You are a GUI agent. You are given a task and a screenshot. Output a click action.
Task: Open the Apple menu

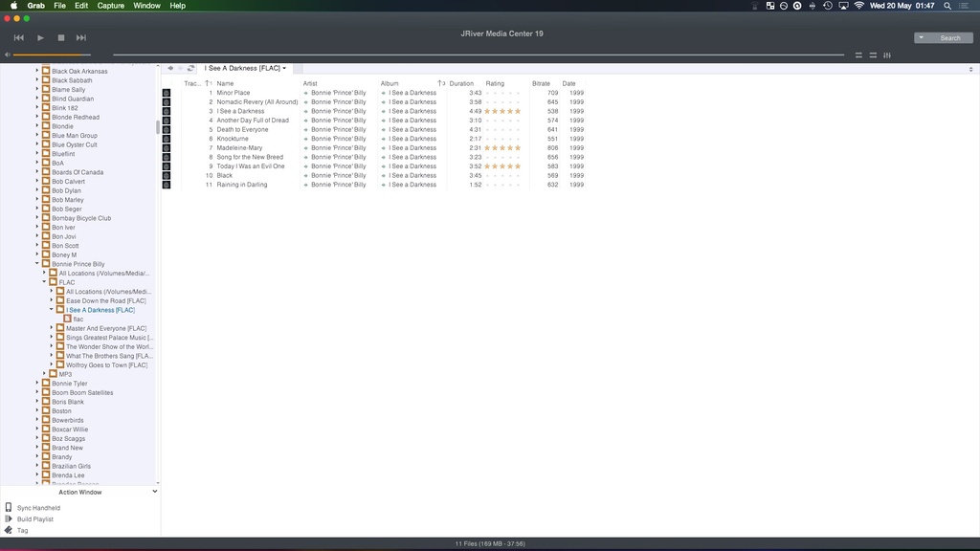(13, 6)
